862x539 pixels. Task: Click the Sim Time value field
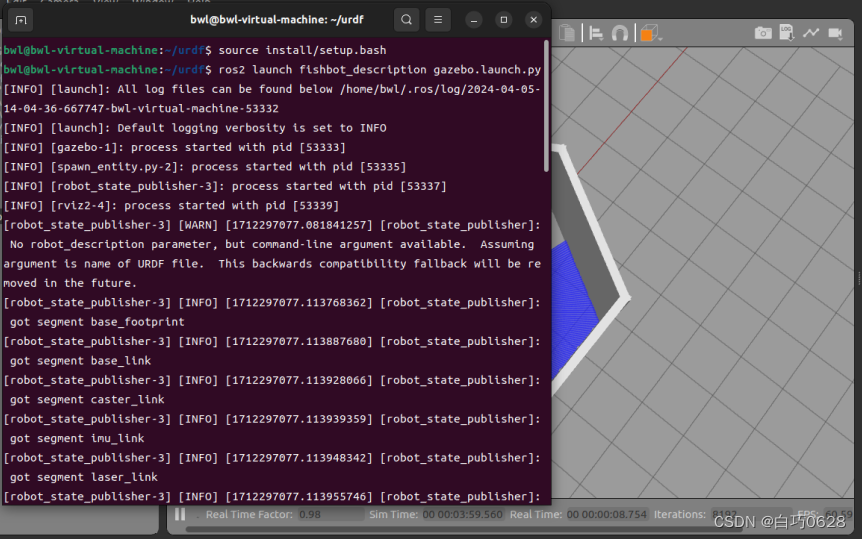[x=462, y=515]
